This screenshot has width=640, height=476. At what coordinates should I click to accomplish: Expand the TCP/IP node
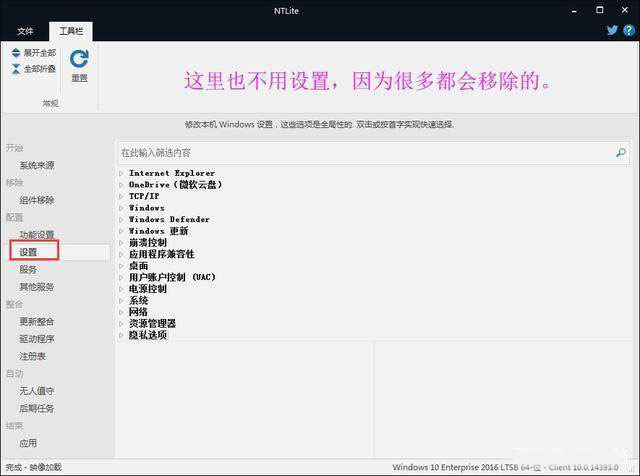pos(121,196)
